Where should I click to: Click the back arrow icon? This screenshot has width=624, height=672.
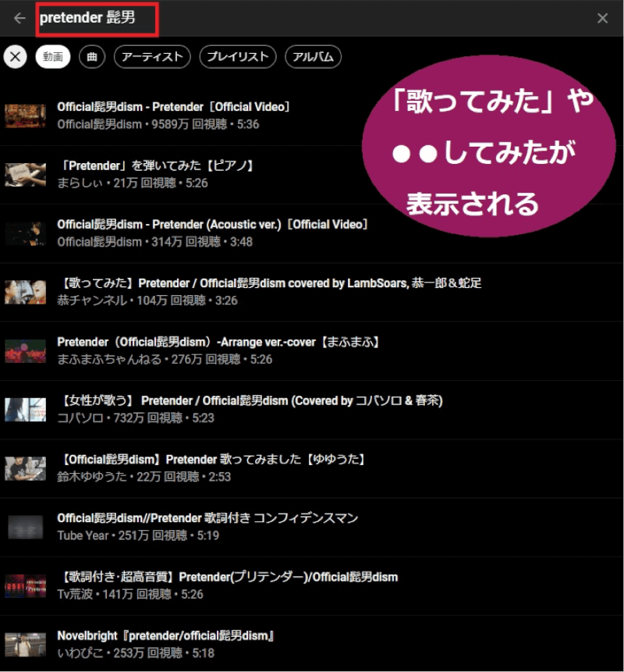[x=19, y=19]
